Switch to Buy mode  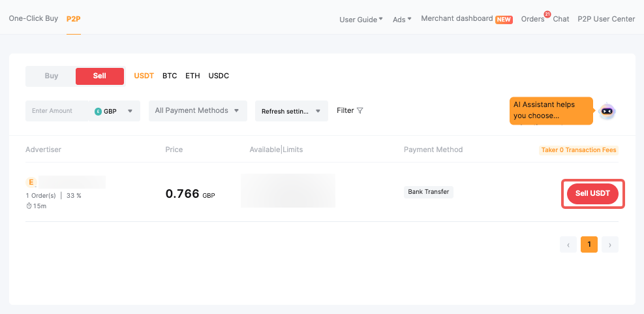52,76
